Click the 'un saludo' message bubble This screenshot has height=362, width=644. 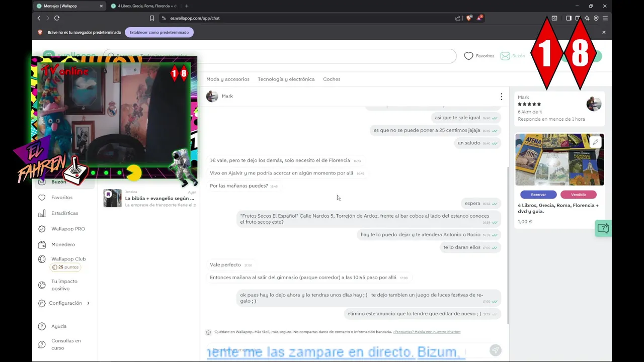477,143
